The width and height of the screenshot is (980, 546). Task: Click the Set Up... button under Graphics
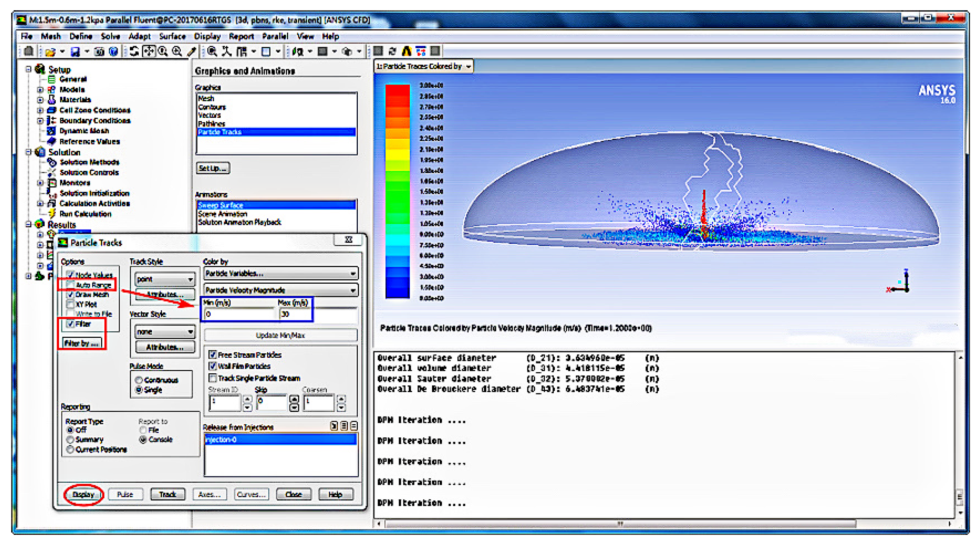[213, 168]
